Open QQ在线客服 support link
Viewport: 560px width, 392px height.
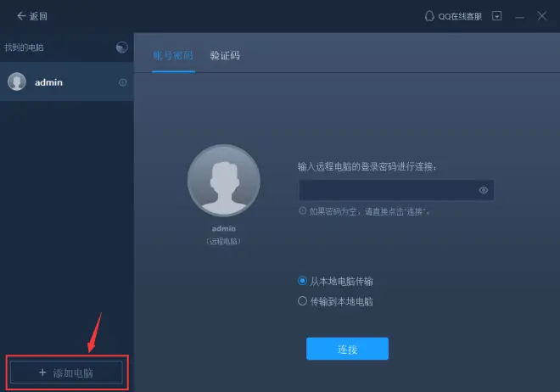click(x=453, y=16)
